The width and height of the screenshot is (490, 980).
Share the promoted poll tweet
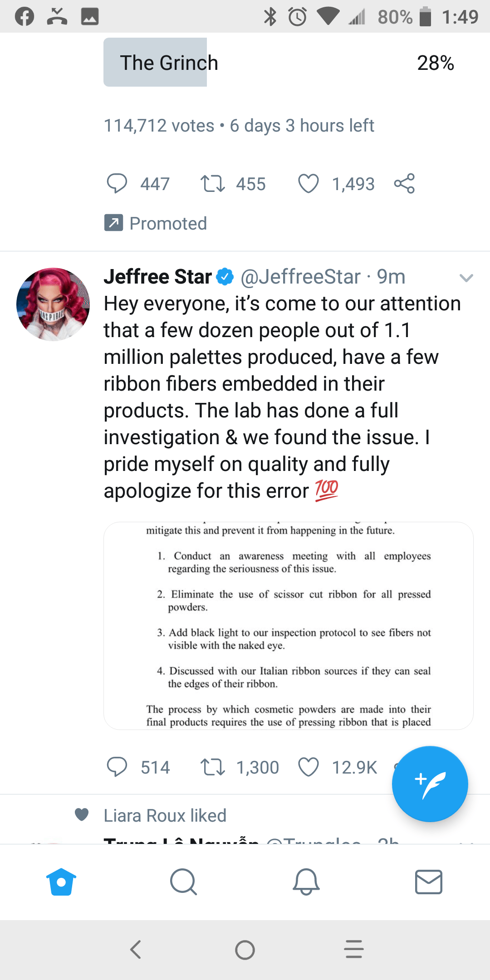click(404, 184)
